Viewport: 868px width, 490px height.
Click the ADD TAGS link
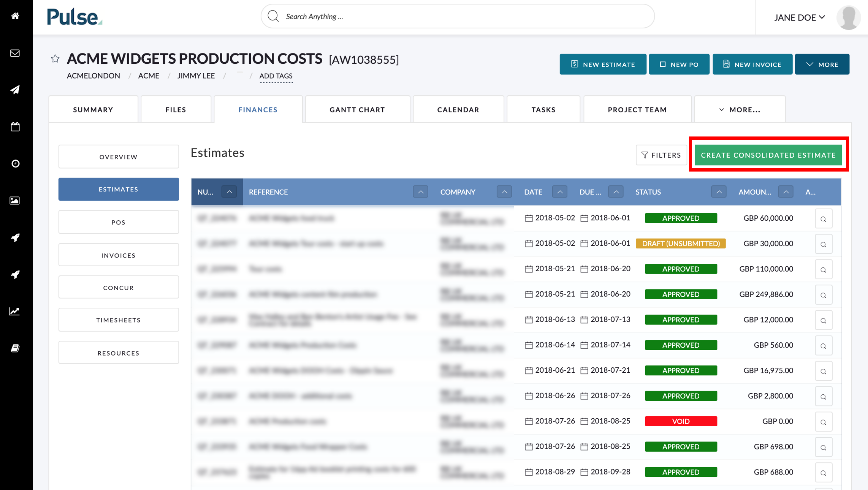276,76
